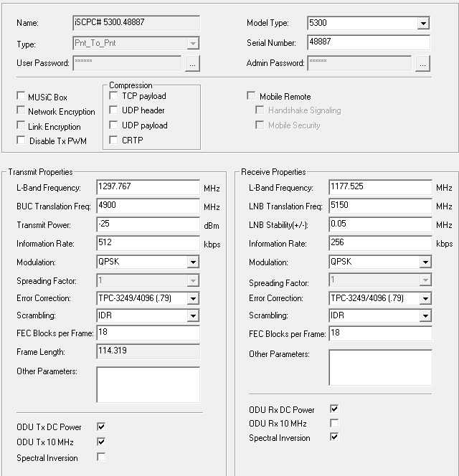Edit BUC Translation Freq field

point(148,206)
